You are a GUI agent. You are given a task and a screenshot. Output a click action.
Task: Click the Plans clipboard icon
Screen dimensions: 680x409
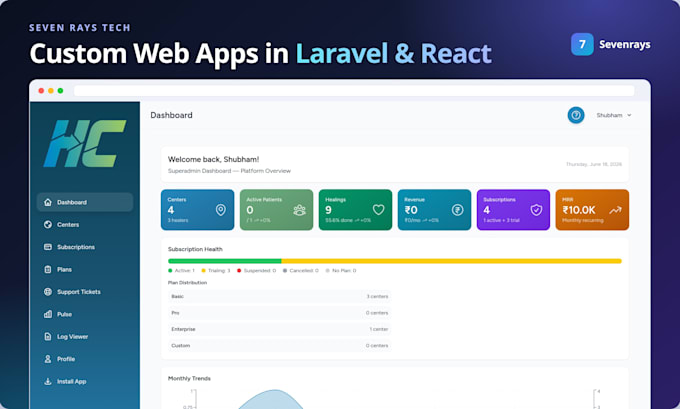[48, 269]
